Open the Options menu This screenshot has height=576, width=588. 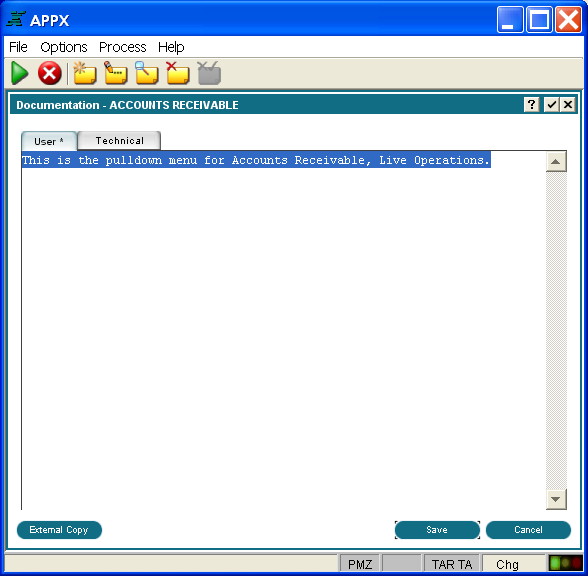coord(64,47)
